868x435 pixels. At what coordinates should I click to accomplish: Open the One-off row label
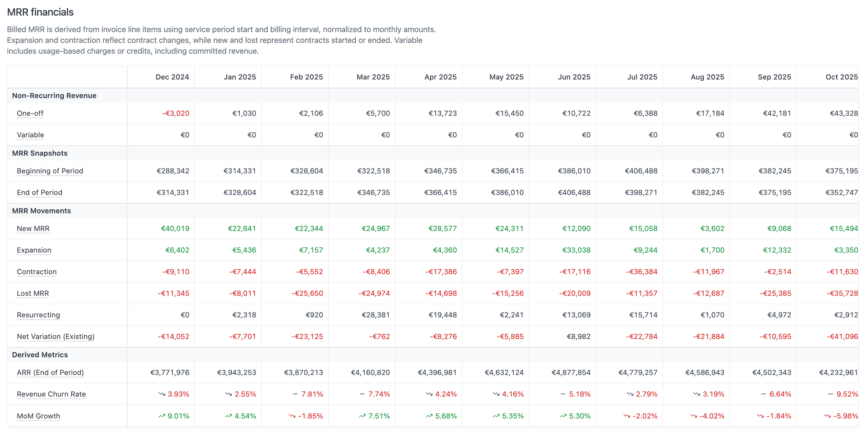[30, 113]
